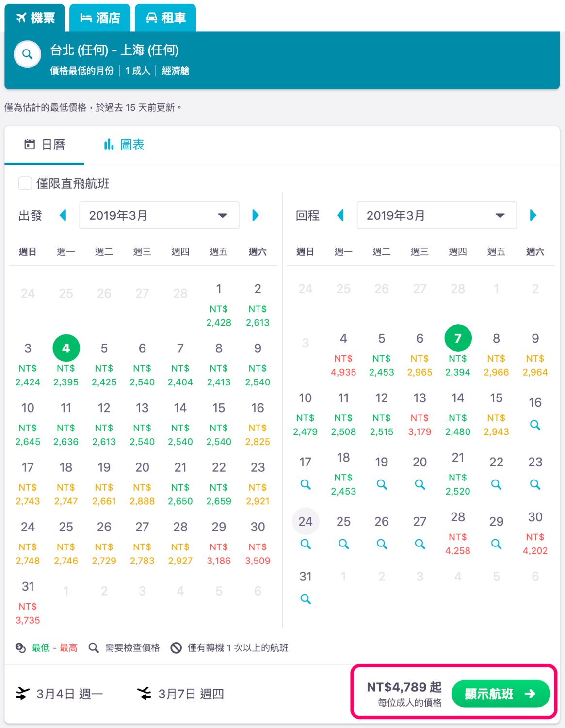
Task: Open the 出發 month dropdown 2019年3月
Action: click(x=159, y=215)
